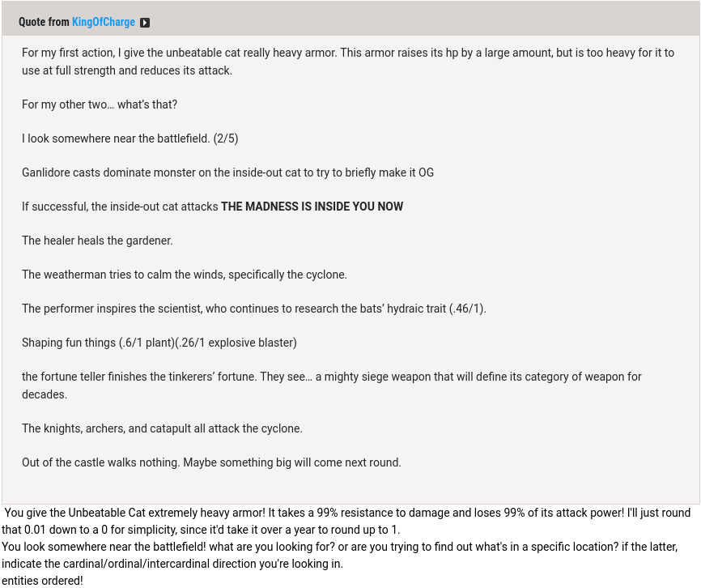Screen dimensions: 701x588
Task: Click the performer inspires the scientist line
Action: [253, 309]
